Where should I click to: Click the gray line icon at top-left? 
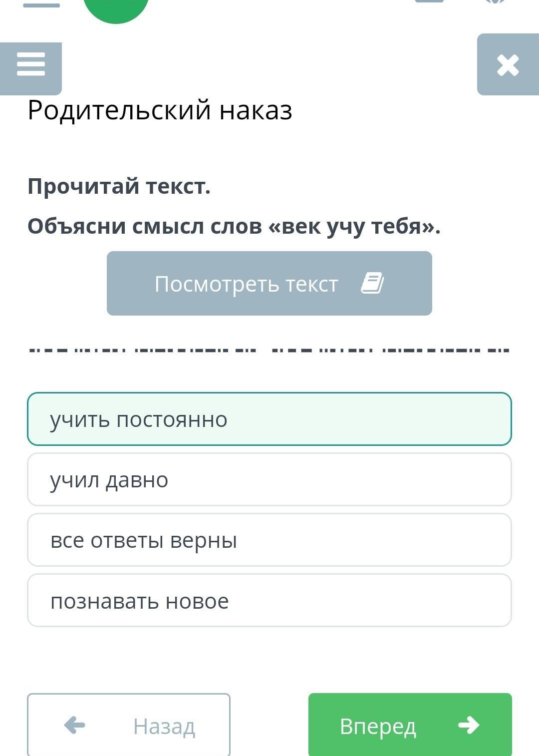coord(41,5)
